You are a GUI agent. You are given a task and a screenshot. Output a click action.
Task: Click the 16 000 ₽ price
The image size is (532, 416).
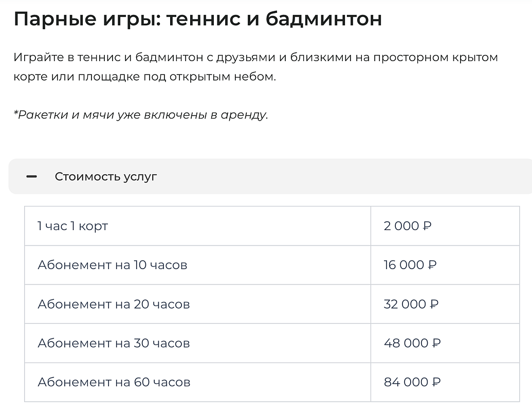pyautogui.click(x=410, y=265)
